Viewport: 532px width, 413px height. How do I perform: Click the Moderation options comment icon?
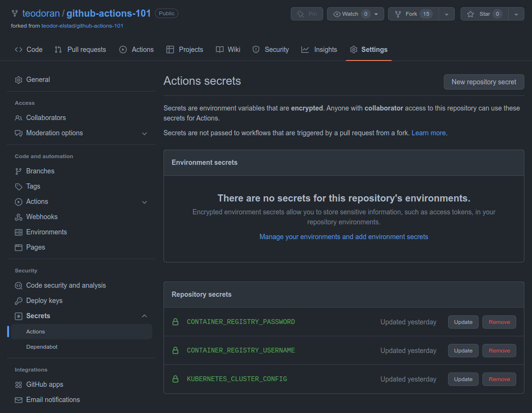coord(18,133)
